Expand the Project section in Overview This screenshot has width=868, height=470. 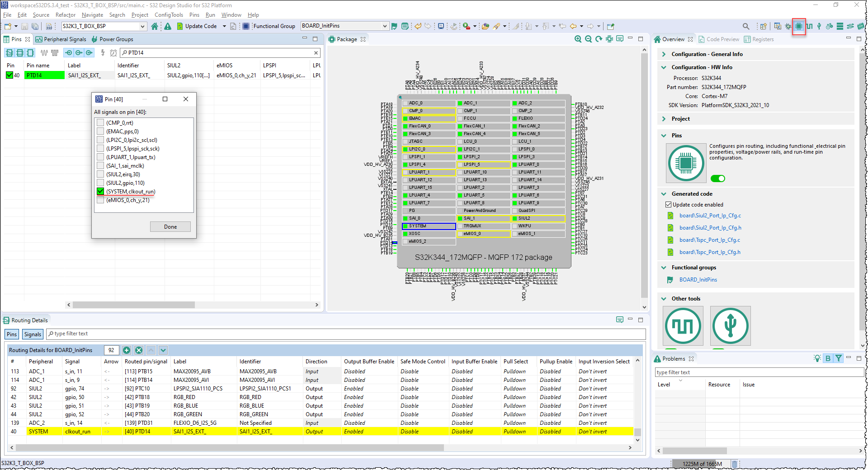coord(663,118)
